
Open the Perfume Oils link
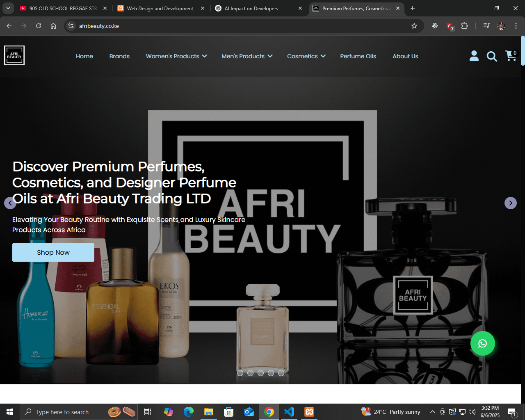(358, 56)
